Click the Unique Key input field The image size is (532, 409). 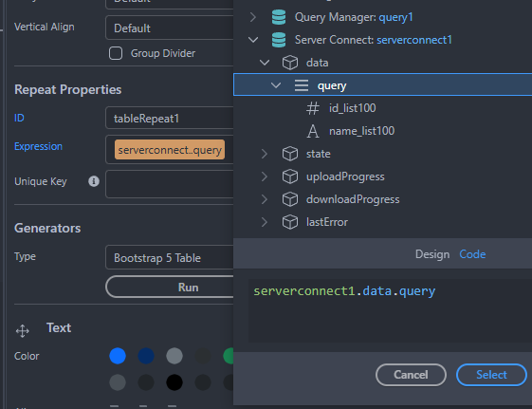(x=170, y=184)
